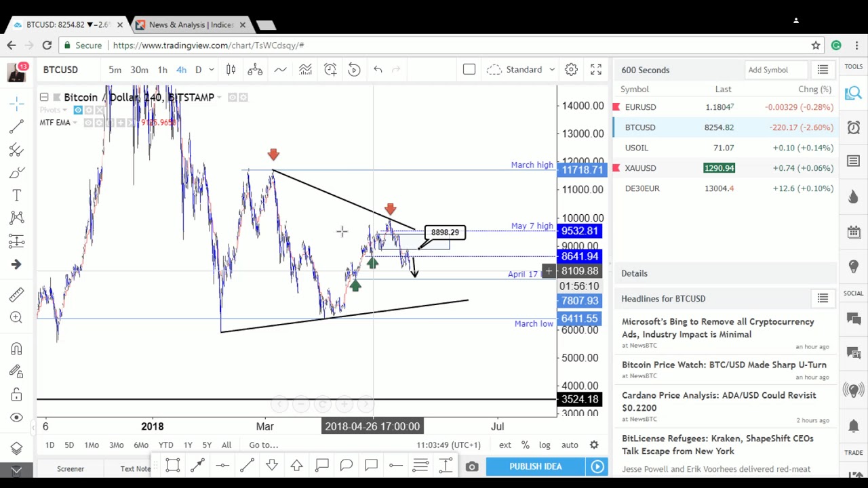Click the Add Symbol field

[776, 70]
